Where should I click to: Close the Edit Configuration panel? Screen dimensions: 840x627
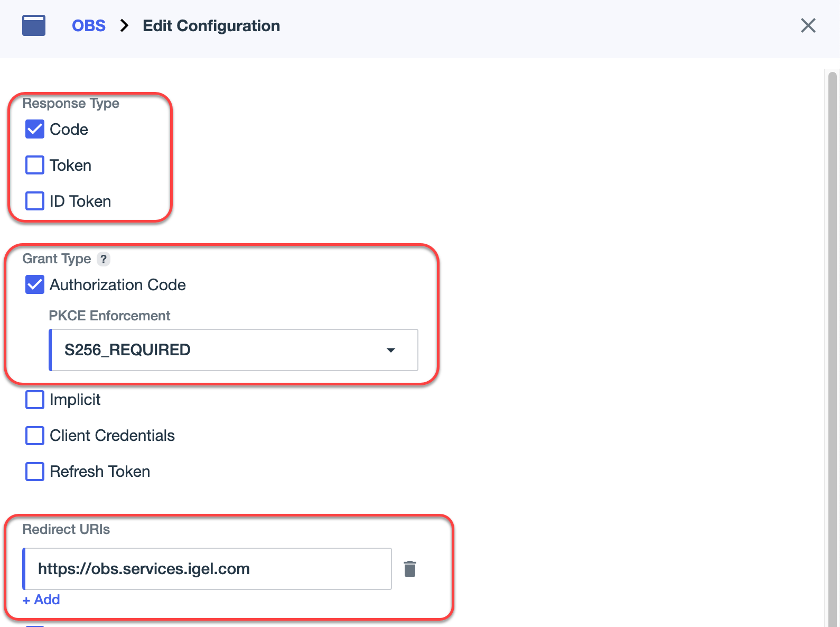pyautogui.click(x=808, y=25)
